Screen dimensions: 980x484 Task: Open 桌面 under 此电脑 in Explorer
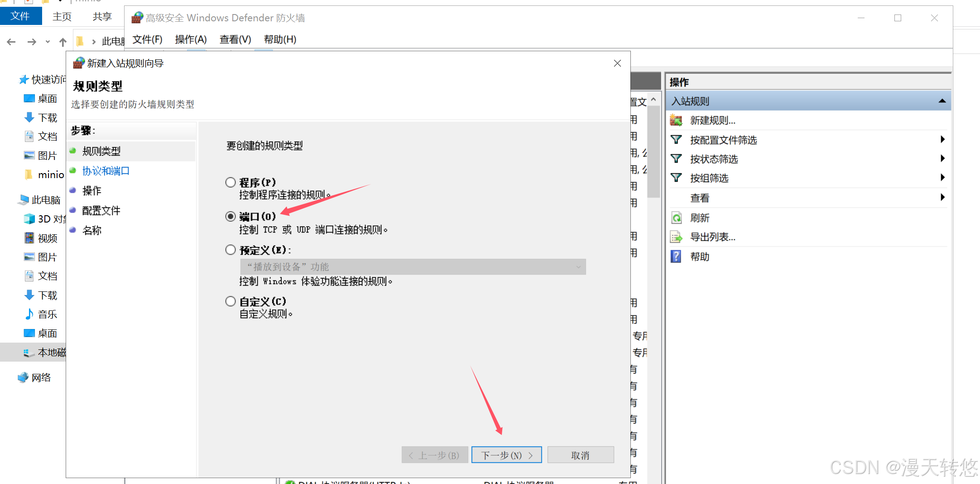(47, 333)
